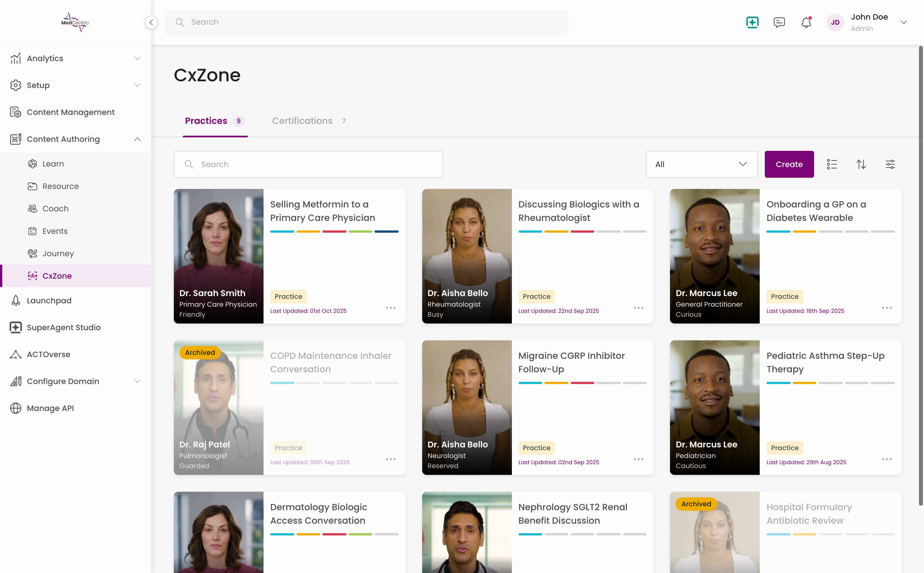Open more options on Pediatric Asthma card
Viewport: 924px width, 573px height.
coord(886,459)
